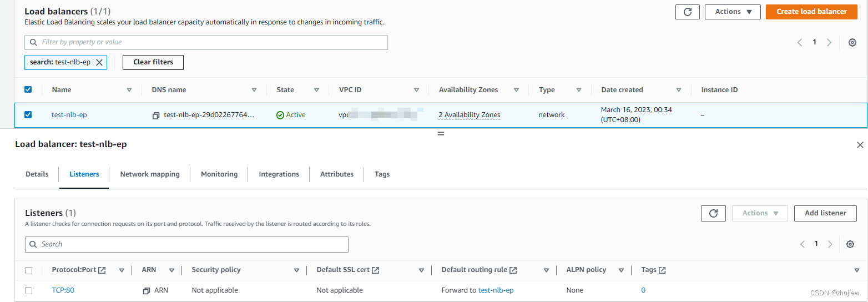Click the Instance ID column header
Screen dimensions: 868x302
tap(719, 90)
